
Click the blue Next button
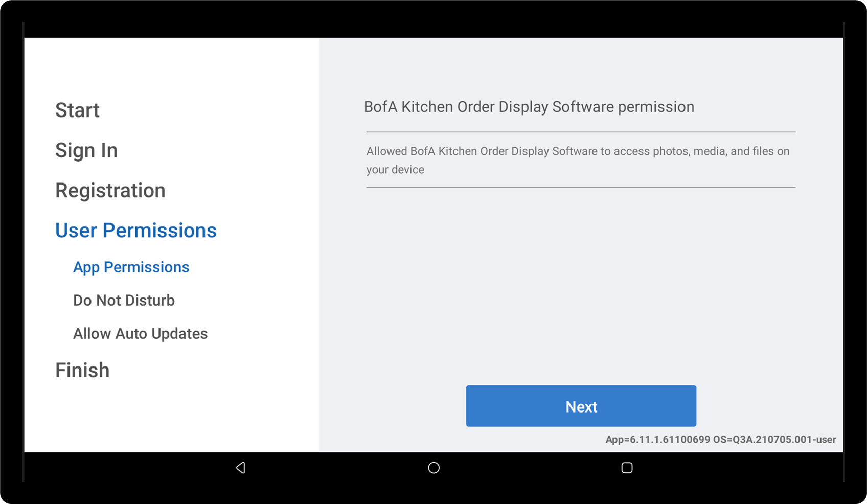coord(581,406)
